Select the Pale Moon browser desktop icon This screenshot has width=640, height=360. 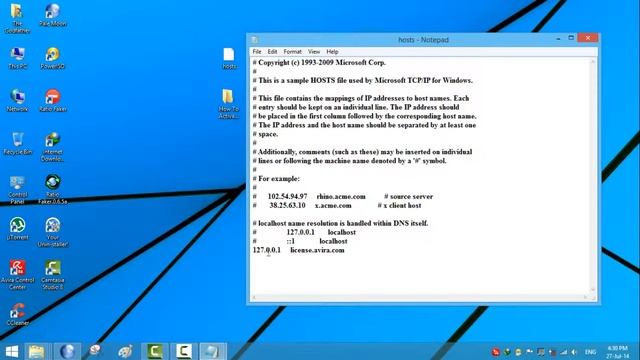(x=53, y=15)
